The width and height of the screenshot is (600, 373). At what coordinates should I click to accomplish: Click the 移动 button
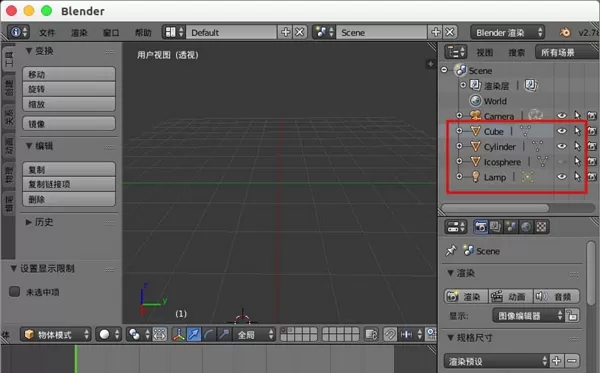click(x=69, y=74)
